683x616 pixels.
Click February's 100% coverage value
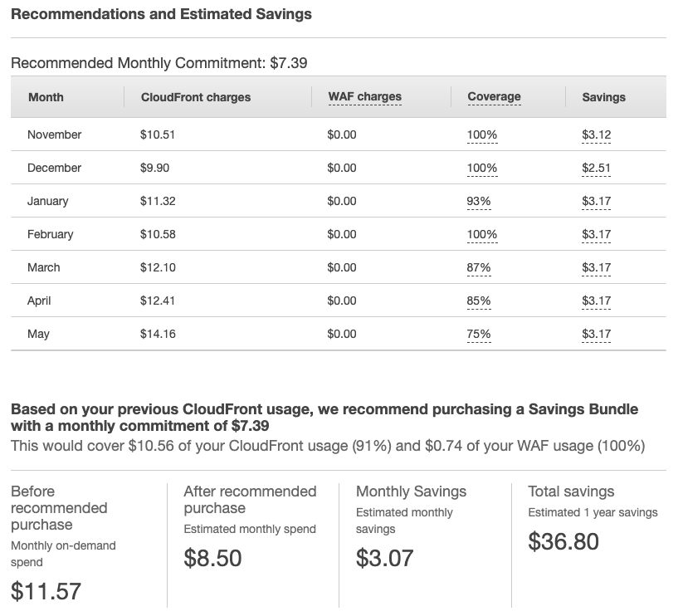482,234
